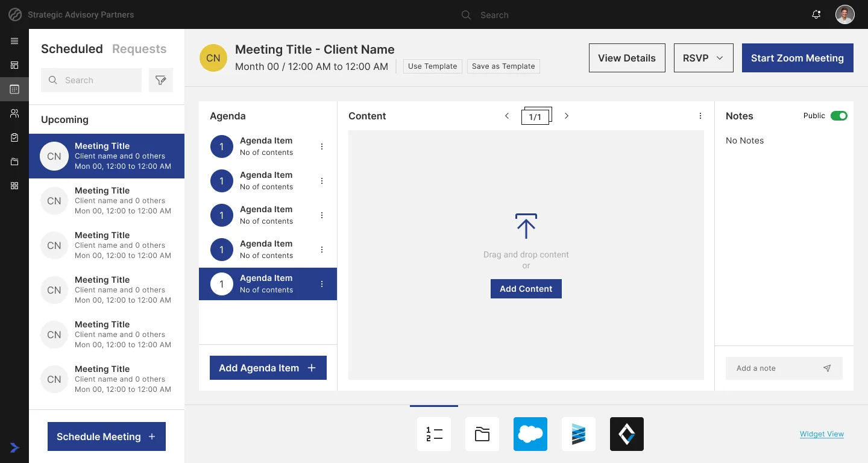The height and width of the screenshot is (463, 868).
Task: Click the Add Agenda Item button
Action: pyautogui.click(x=268, y=368)
